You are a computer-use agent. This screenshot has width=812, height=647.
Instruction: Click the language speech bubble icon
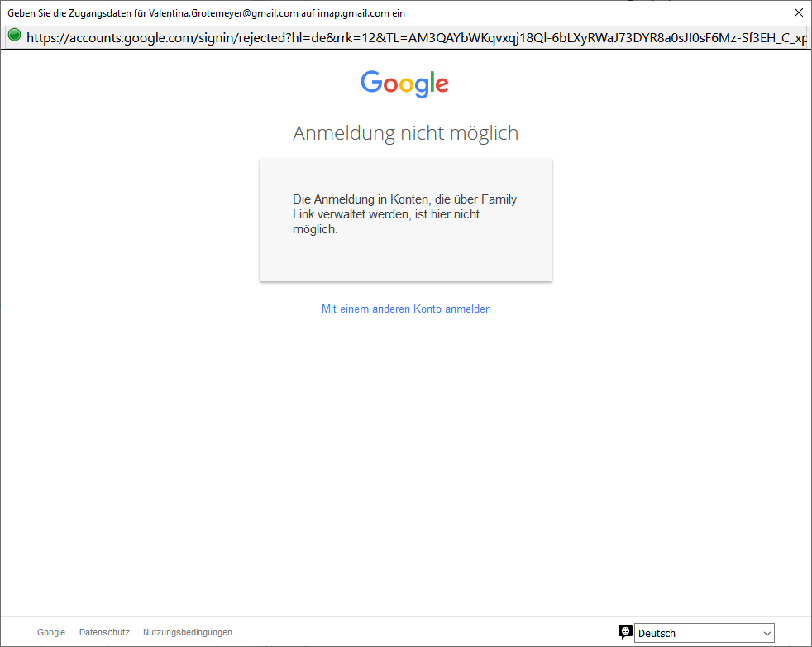(625, 632)
